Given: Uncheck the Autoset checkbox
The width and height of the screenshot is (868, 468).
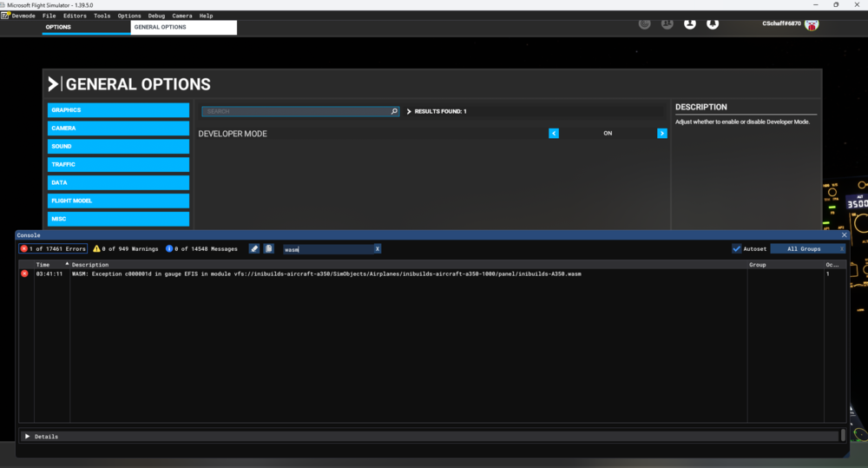Looking at the screenshot, I should tap(736, 248).
